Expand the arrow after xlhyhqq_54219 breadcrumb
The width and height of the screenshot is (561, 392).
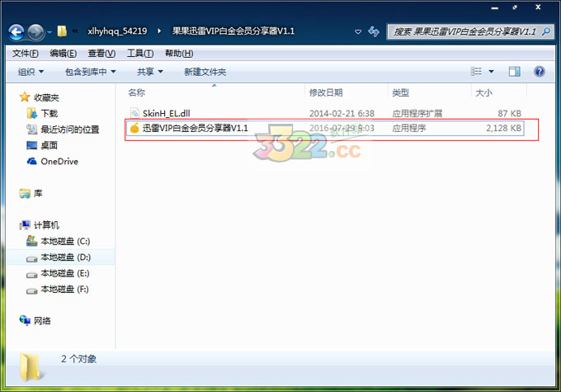point(159,31)
